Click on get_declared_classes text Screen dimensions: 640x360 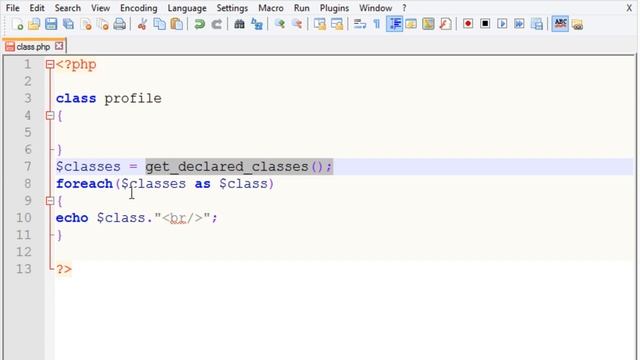[227, 167]
